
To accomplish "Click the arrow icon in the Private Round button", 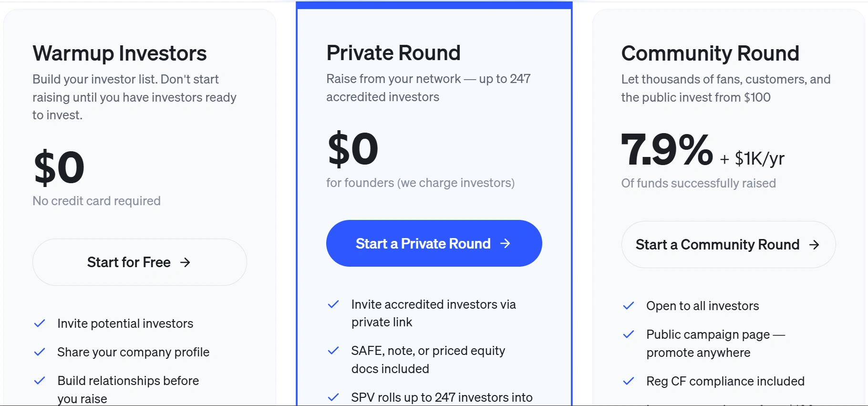I will coord(505,243).
